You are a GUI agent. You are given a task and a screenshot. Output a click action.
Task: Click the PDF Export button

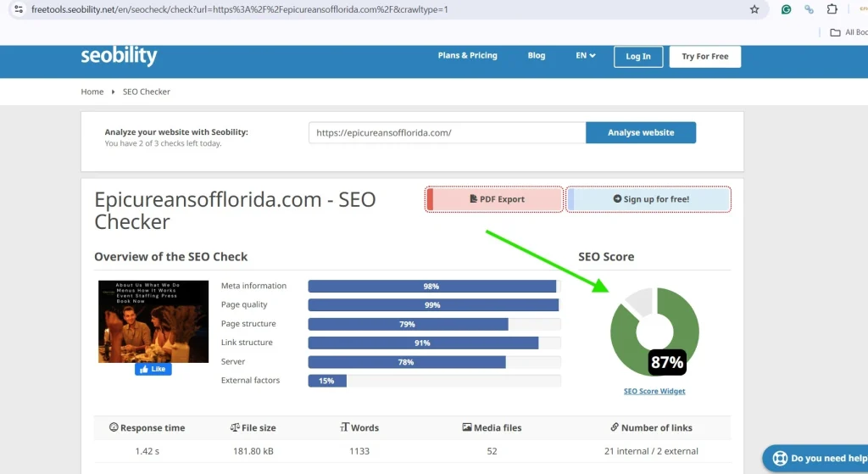tap(495, 199)
